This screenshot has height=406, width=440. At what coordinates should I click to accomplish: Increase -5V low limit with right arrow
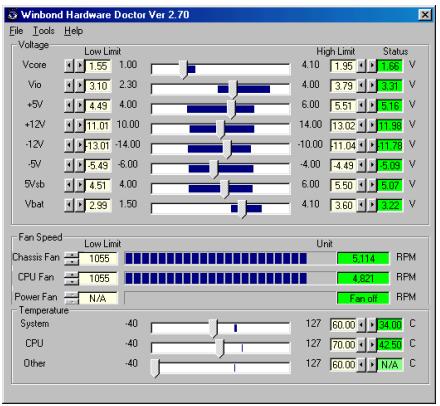[80, 165]
